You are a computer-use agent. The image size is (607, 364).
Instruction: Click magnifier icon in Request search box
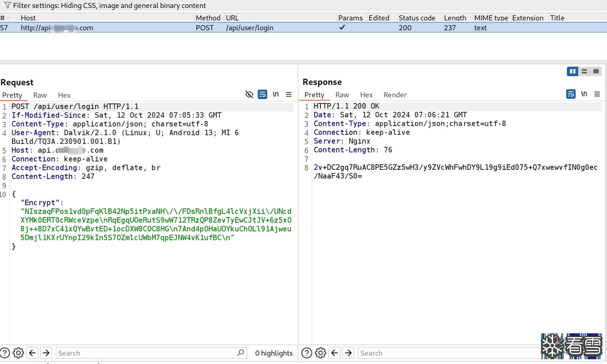coord(240,353)
